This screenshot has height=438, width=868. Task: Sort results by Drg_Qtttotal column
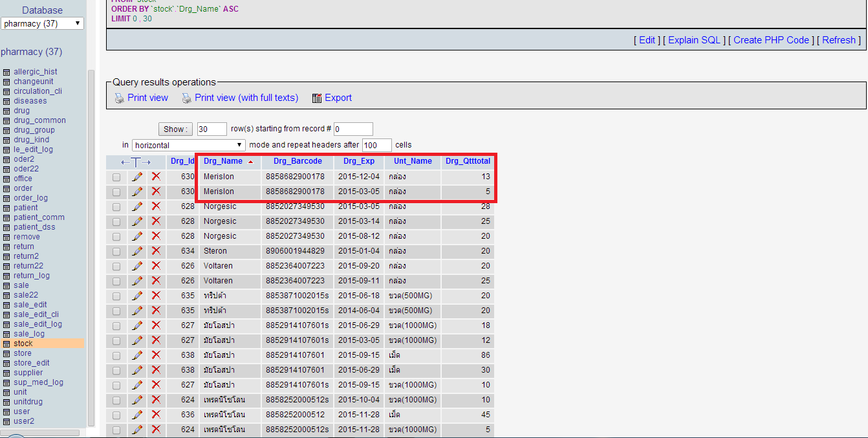pos(468,161)
